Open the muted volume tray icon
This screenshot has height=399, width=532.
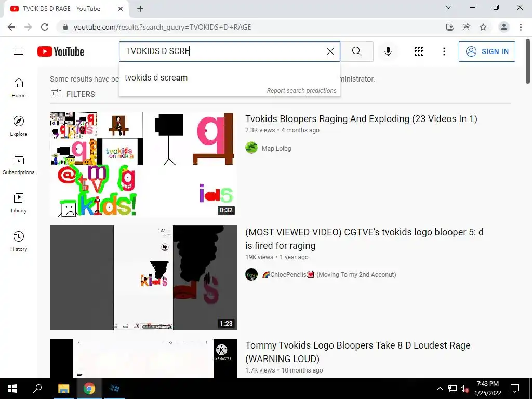pos(464,389)
